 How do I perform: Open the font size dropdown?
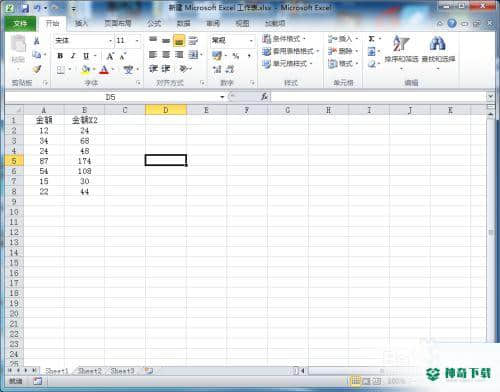(x=137, y=41)
